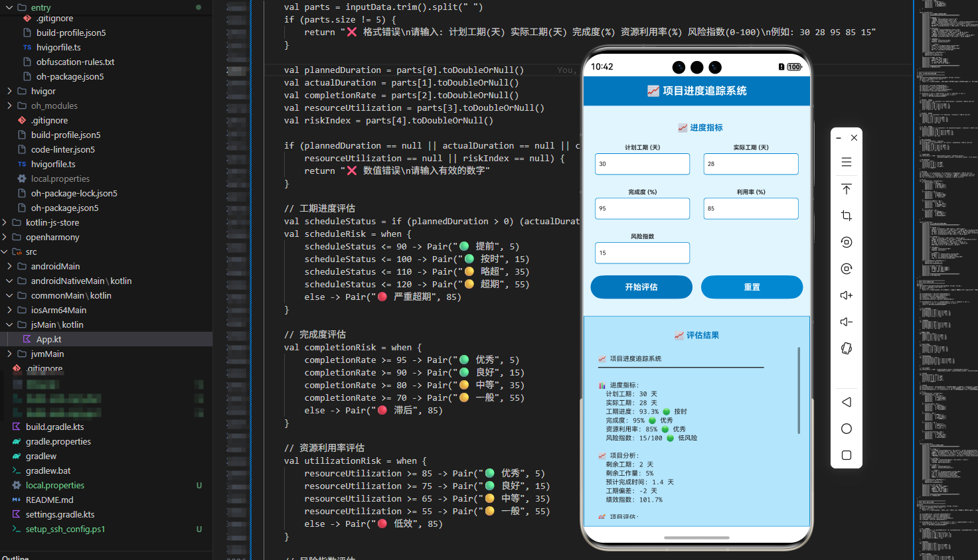Tap the emulator Back triangle button
This screenshot has height=560, width=978.
click(847, 402)
